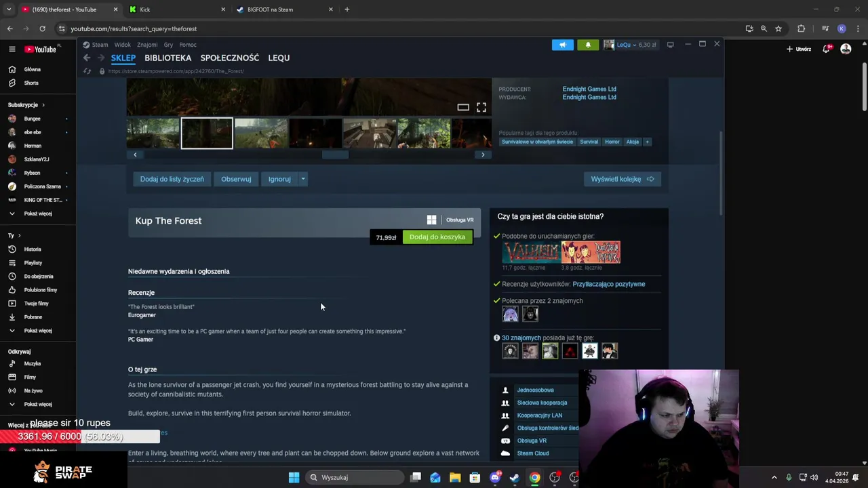Click the Windows platform icon beside Obsługa VR
The height and width of the screenshot is (488, 868).
pyautogui.click(x=431, y=220)
